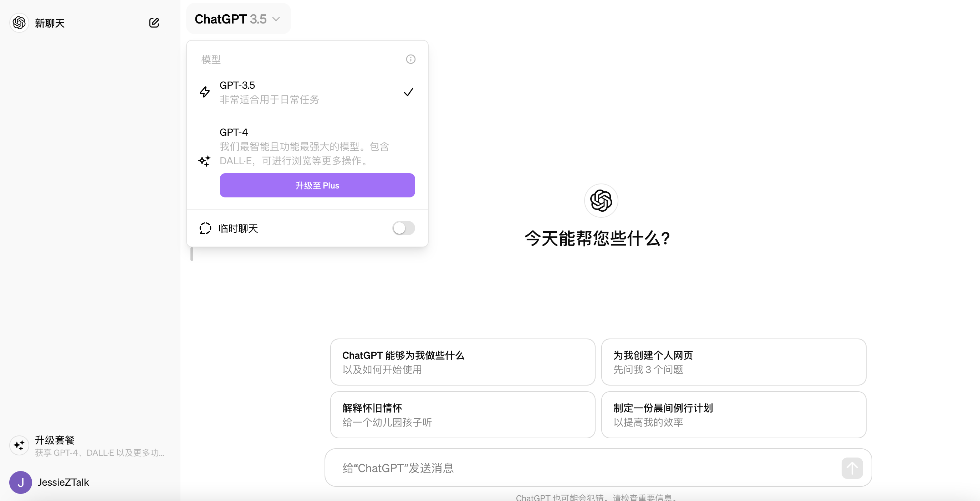Click the center ChatGPT logo
This screenshot has height=501, width=980.
(x=601, y=201)
